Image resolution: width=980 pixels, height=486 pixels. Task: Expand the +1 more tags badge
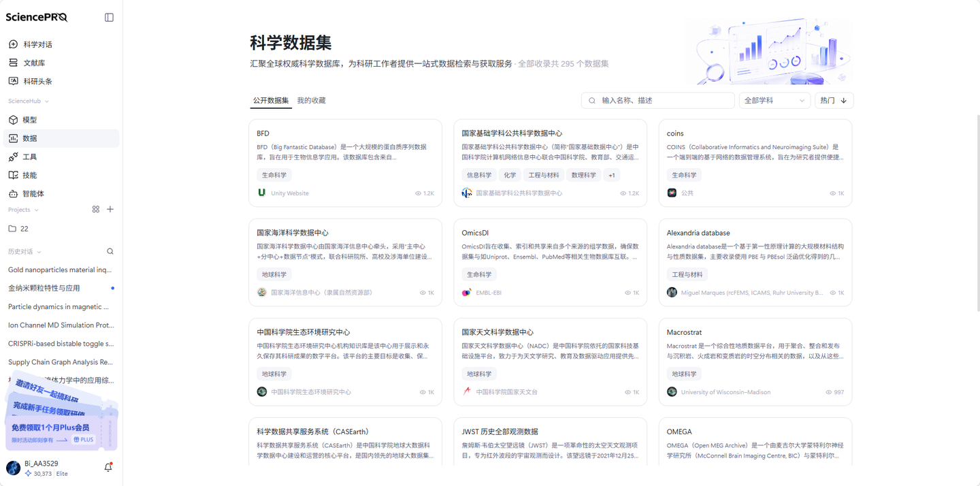(612, 175)
